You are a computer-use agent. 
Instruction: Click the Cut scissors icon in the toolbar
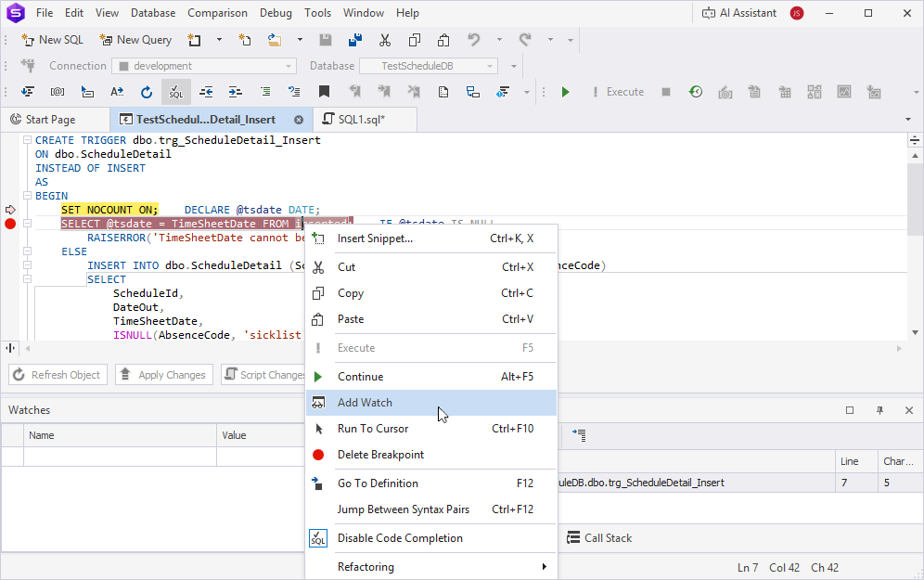pos(384,40)
